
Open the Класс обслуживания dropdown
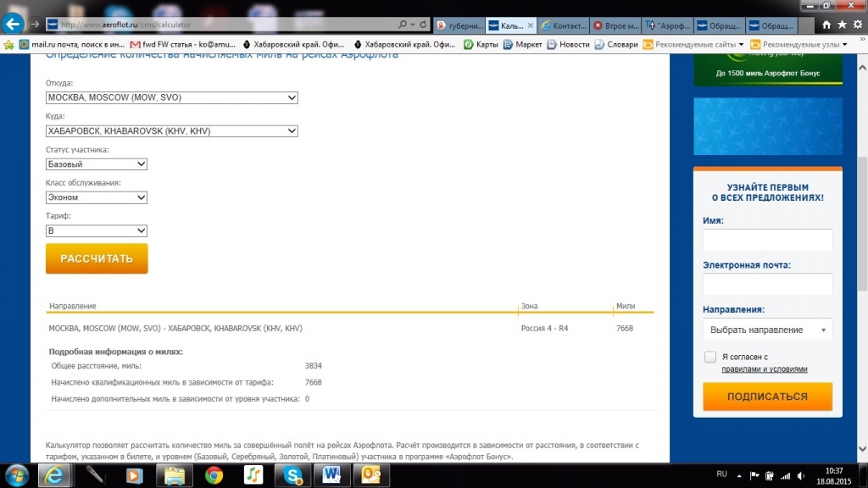97,197
